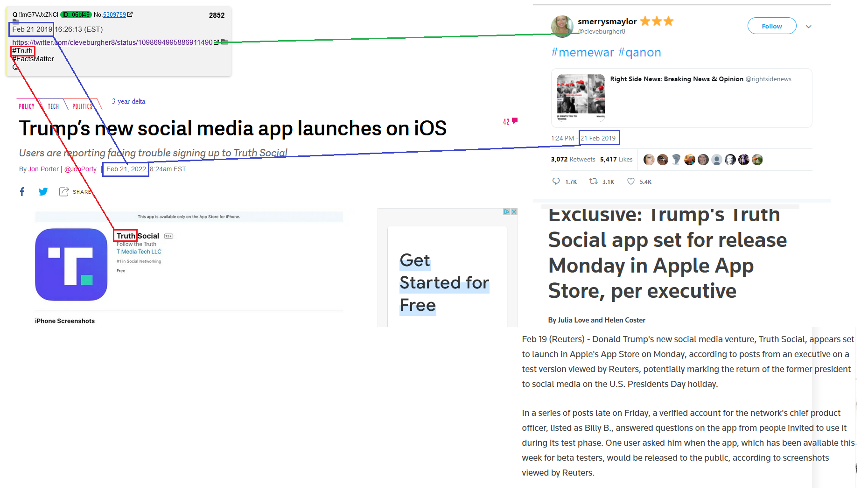Open the AdChoices triangle icon on the ad

pyautogui.click(x=506, y=211)
